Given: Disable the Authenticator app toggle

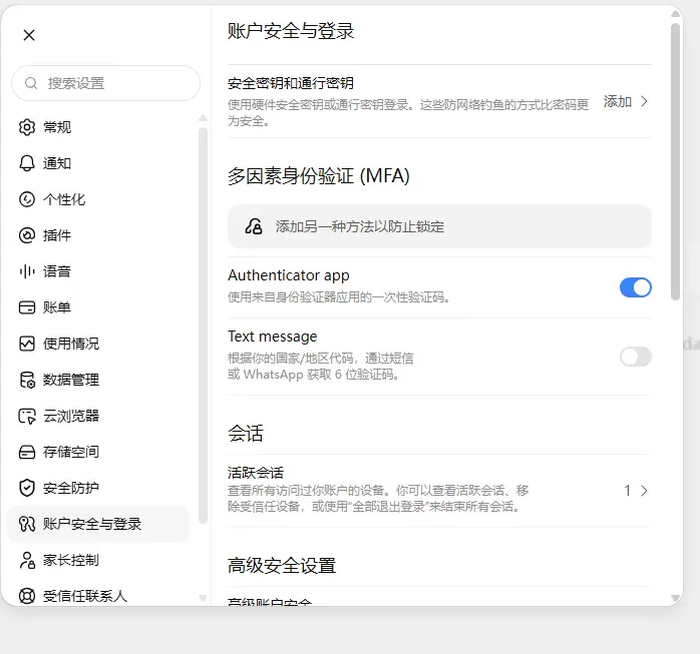Looking at the screenshot, I should (x=635, y=287).
